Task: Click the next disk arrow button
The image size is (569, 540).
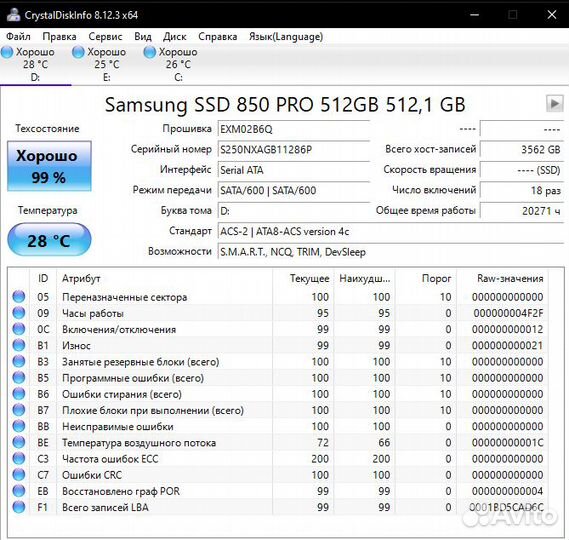Action: 554,104
